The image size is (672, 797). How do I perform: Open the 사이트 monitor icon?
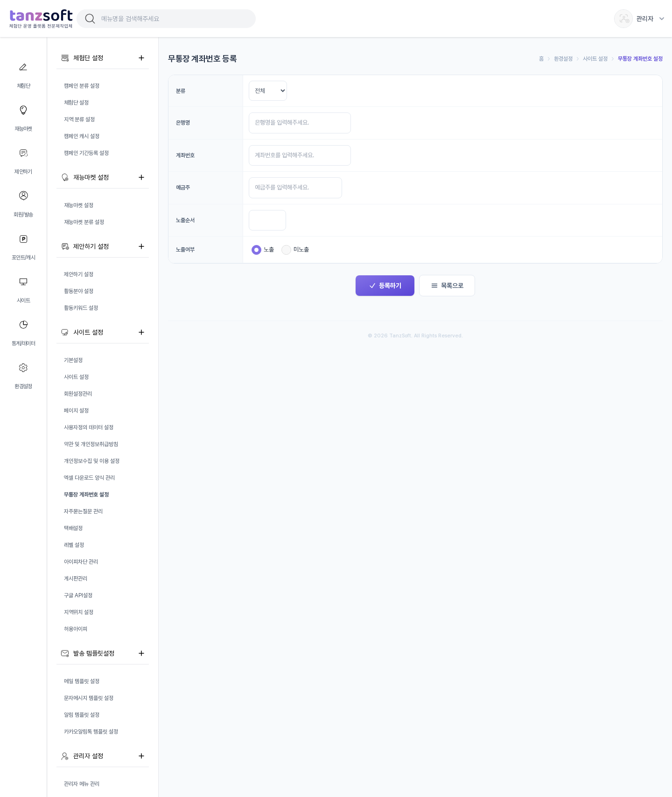point(23,282)
